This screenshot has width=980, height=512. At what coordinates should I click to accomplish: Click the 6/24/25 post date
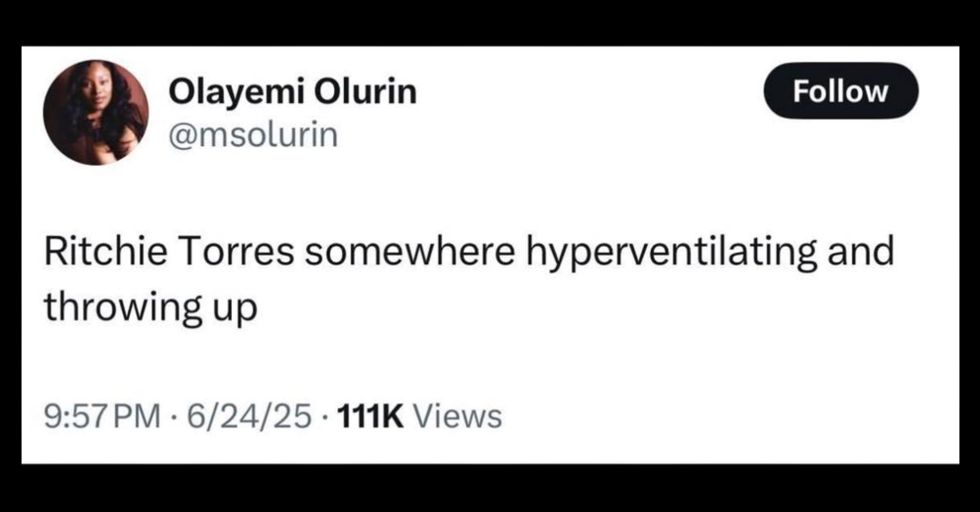(248, 416)
